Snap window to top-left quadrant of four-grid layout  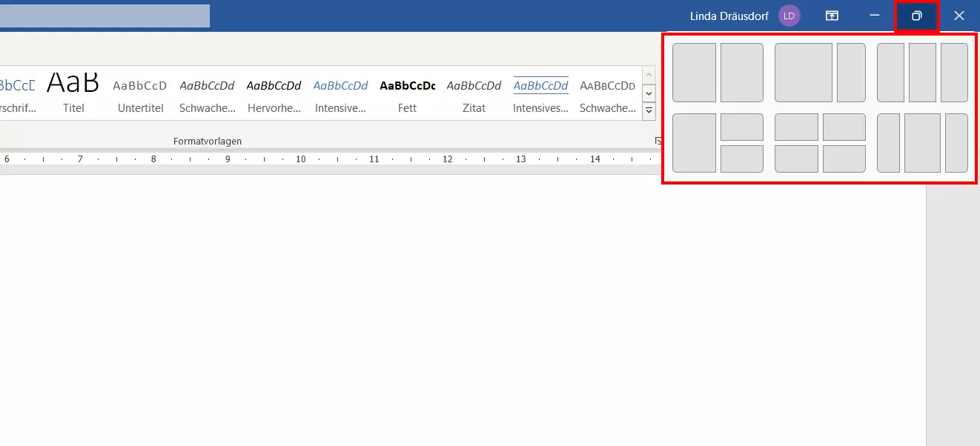pyautogui.click(x=796, y=127)
